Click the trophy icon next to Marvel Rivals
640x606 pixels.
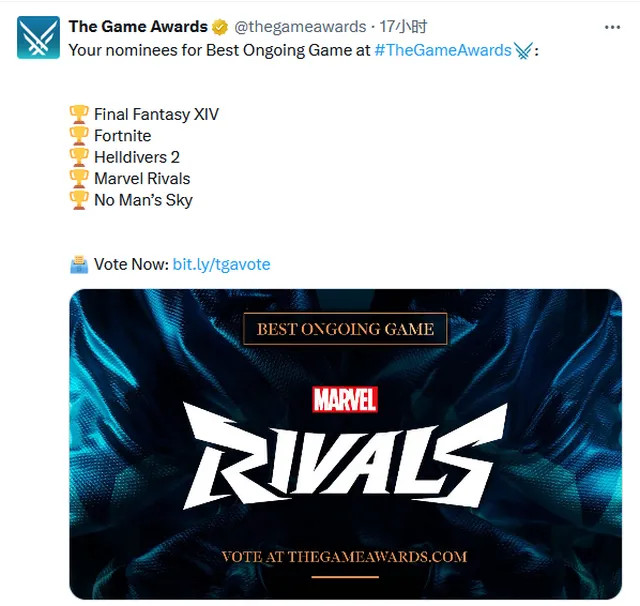[79, 178]
